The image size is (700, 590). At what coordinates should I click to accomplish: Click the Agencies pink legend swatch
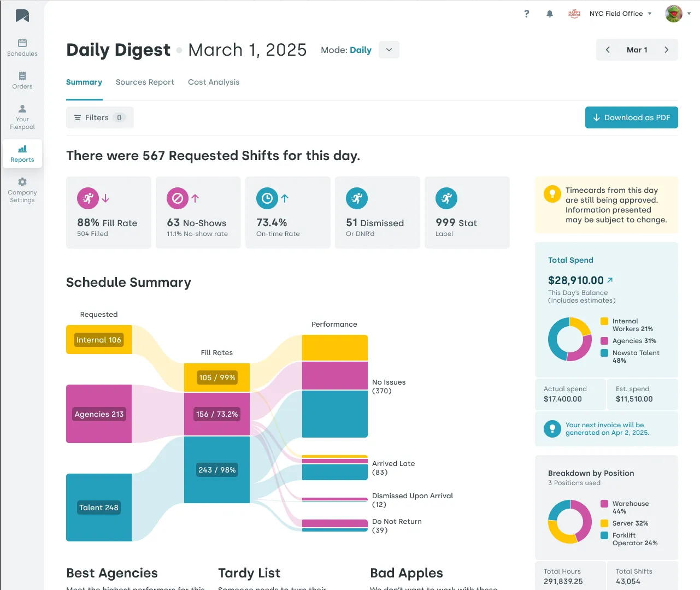click(x=604, y=341)
